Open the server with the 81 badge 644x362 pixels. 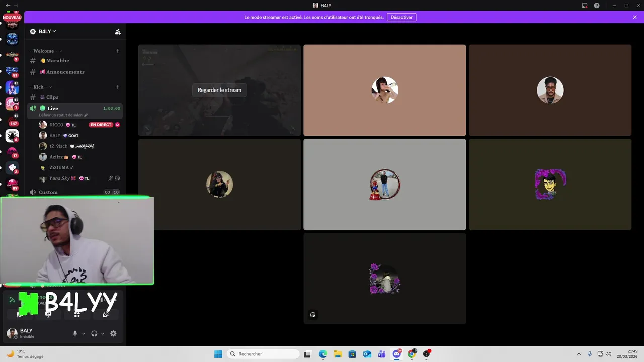point(12,71)
